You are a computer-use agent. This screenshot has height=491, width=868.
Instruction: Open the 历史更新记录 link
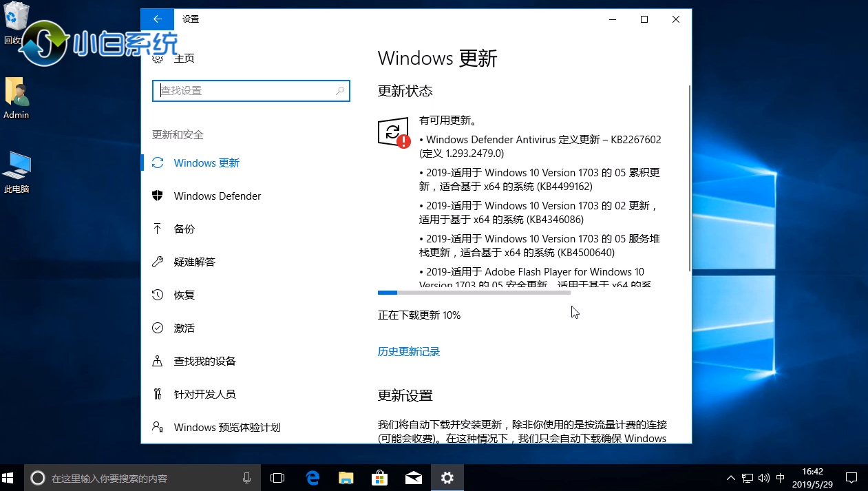409,352
